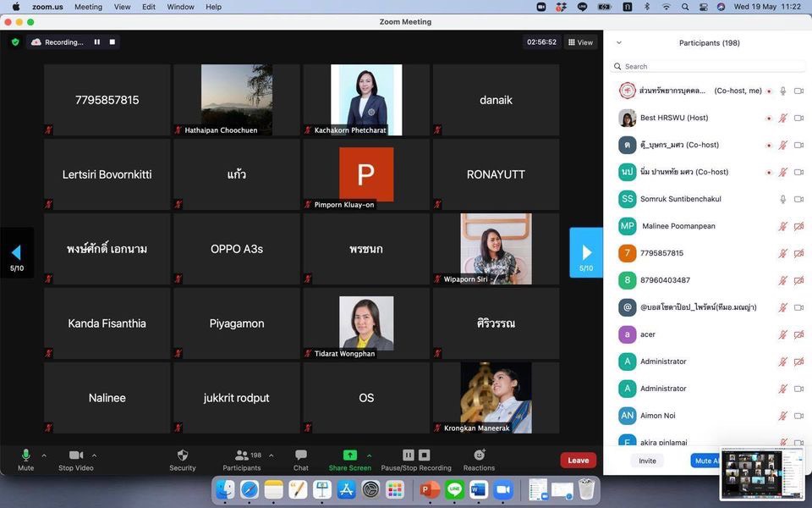Viewport: 812px width, 508px height.
Task: Open the Window menu in menu bar
Action: (180, 7)
